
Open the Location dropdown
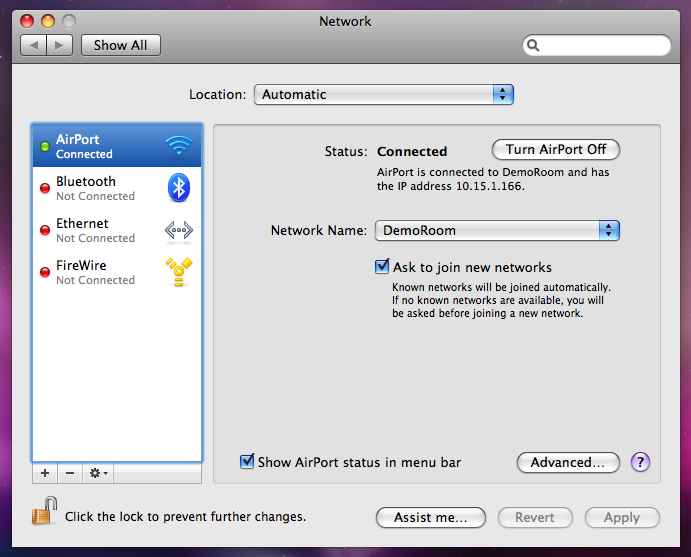(x=384, y=94)
